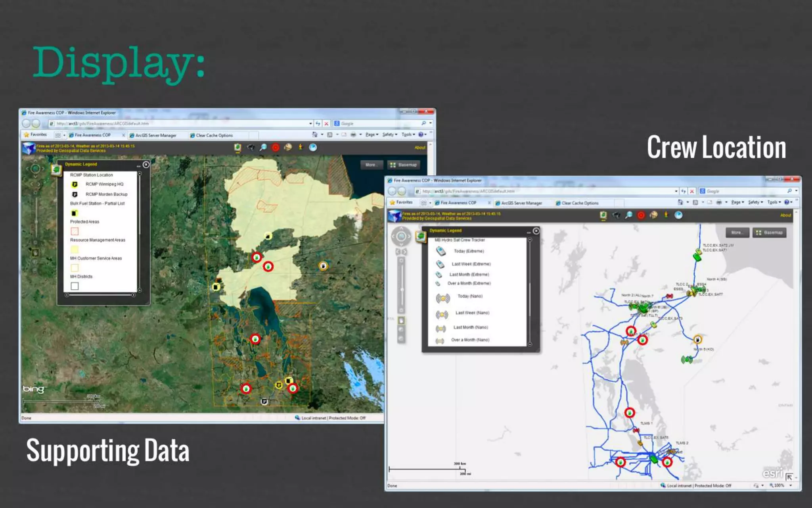Open the legend tool icon in Supporting Data window toolbar
The height and width of the screenshot is (508, 812).
(237, 148)
